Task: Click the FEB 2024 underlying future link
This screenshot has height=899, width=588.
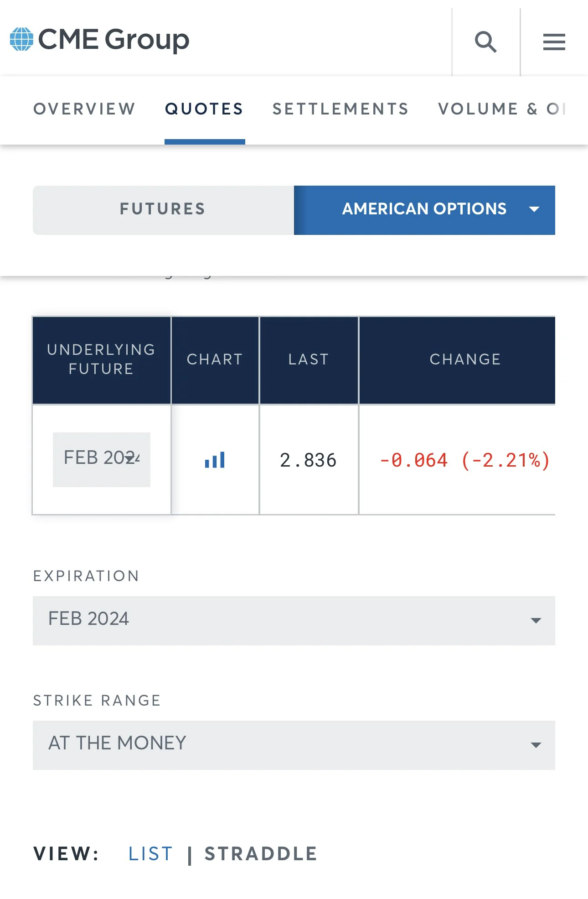Action: 102,459
